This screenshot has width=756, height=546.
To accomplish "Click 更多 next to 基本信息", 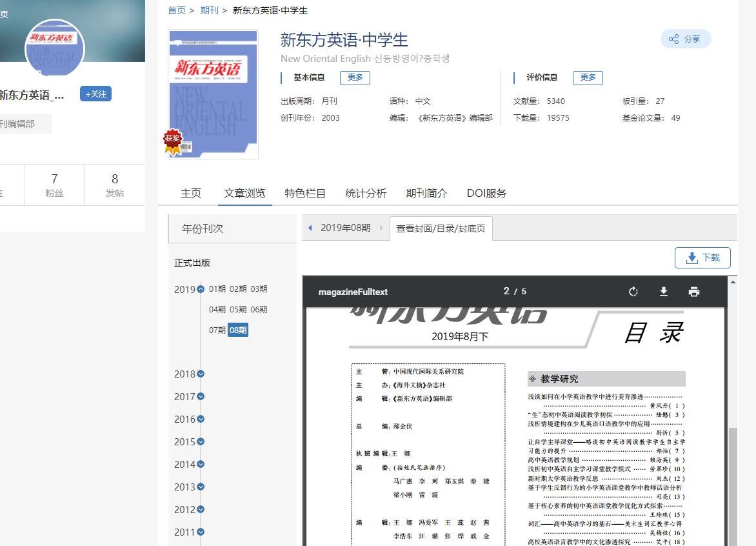I will click(355, 77).
